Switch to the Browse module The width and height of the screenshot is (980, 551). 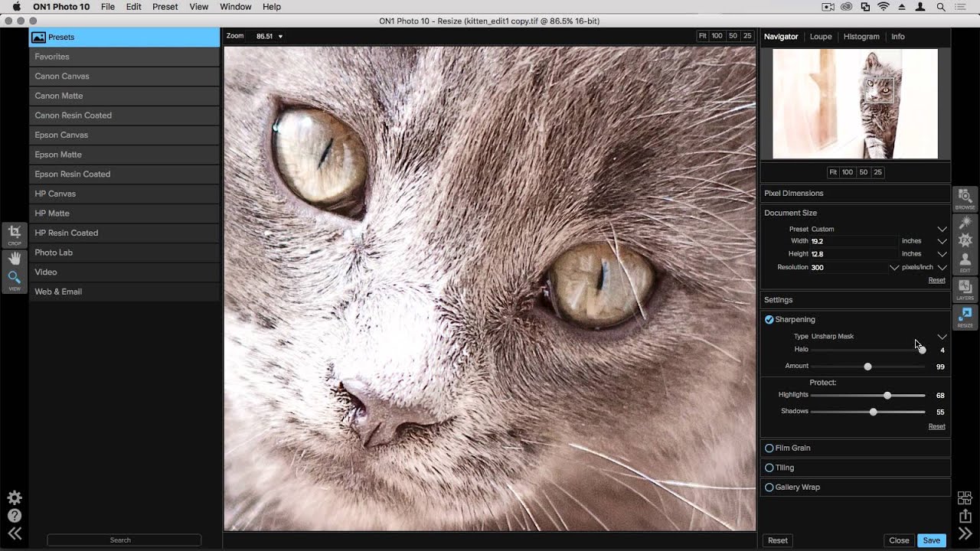965,199
